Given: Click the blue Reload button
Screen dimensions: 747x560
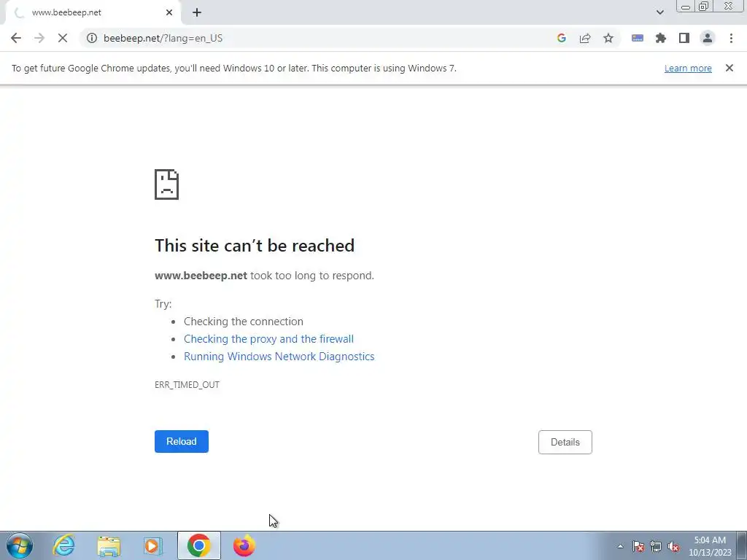Looking at the screenshot, I should tap(182, 441).
